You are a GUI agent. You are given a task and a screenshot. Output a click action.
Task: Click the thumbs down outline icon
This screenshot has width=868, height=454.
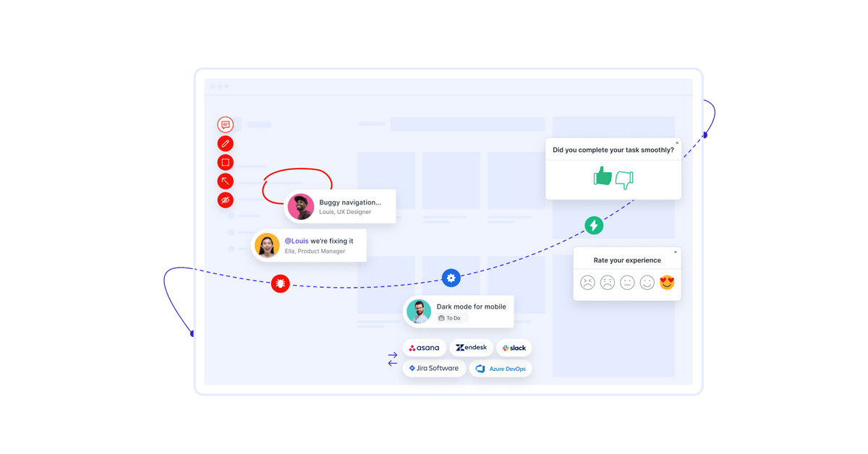(624, 180)
